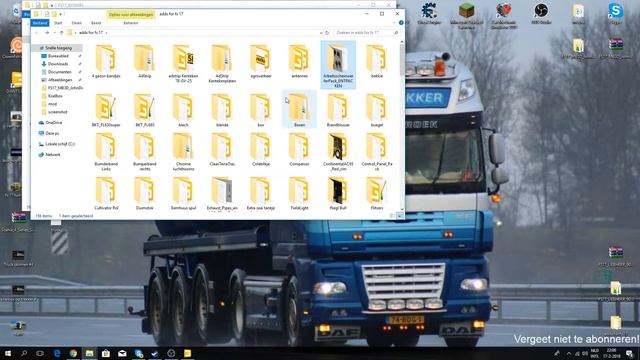Image resolution: width=640 pixels, height=360 pixels.
Task: Open the address bar history dropdown
Action: (321, 33)
